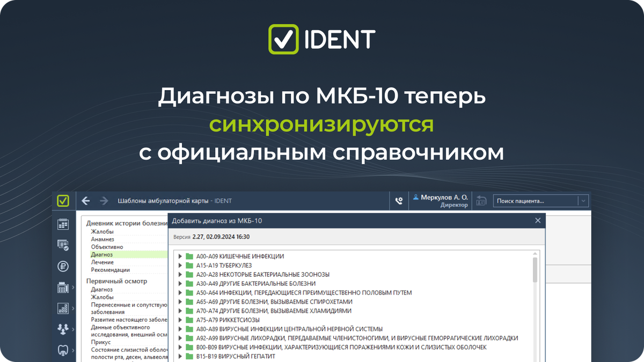Viewport: 644px width, 362px height.
Task: Click version text 2.27, 02.09.2024 16:30
Action: click(x=221, y=237)
